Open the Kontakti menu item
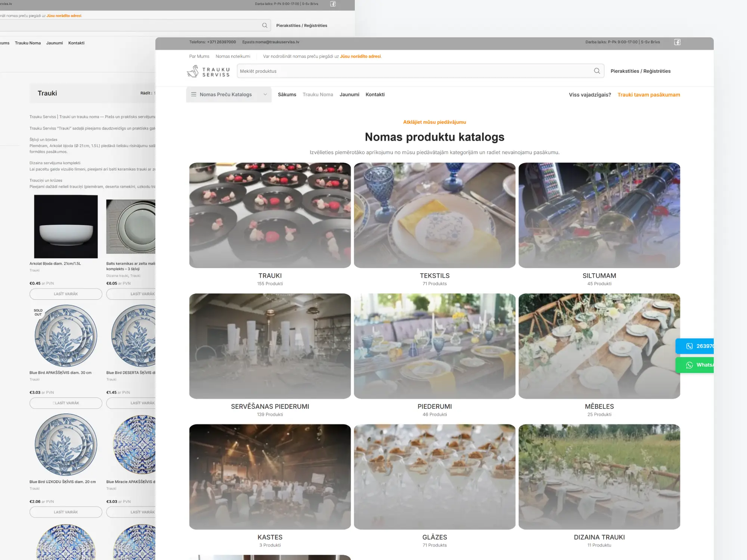This screenshot has width=747, height=560. [x=375, y=94]
